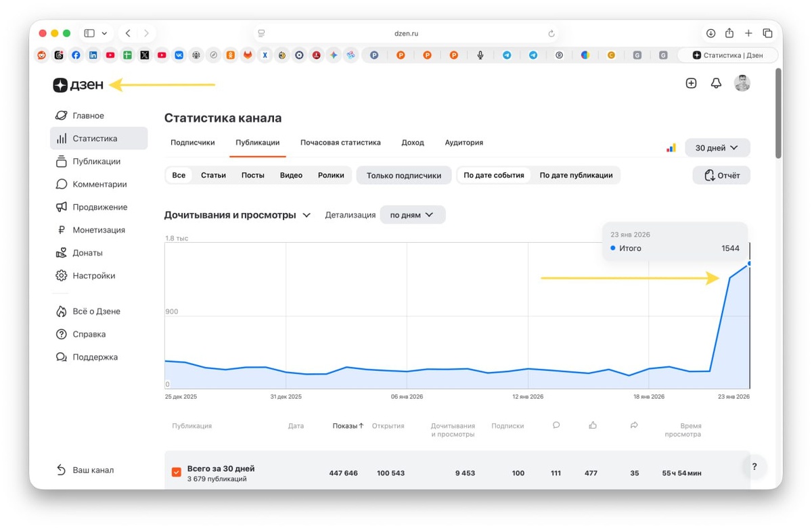Screen dimensions: 812x528
Task: Click the shares arrow column icon
Action: (x=634, y=425)
